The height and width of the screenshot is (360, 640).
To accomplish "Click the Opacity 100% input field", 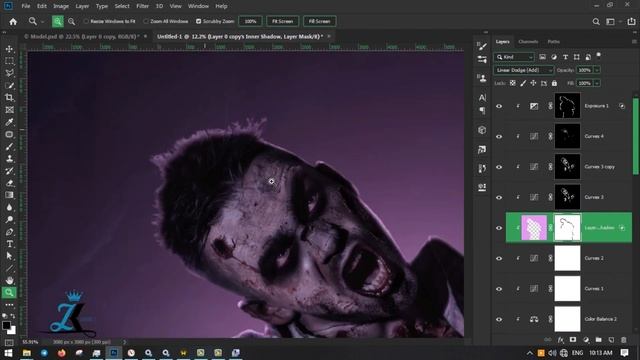I will click(x=584, y=70).
